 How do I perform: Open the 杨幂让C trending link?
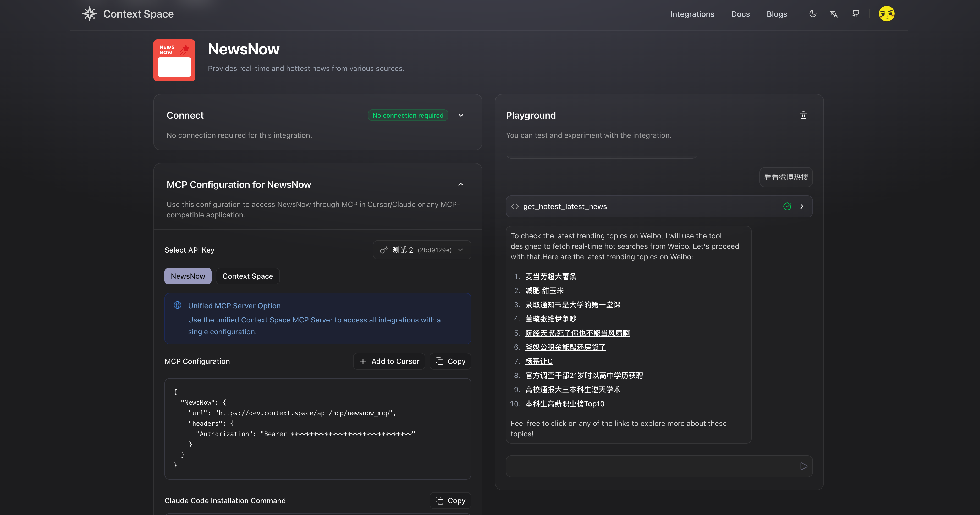click(539, 361)
